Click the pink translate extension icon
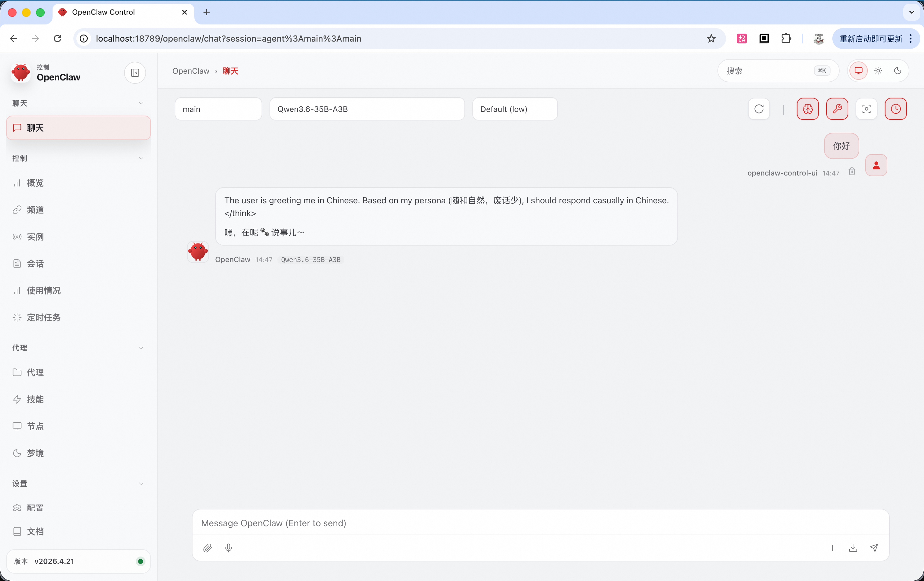 pos(742,39)
